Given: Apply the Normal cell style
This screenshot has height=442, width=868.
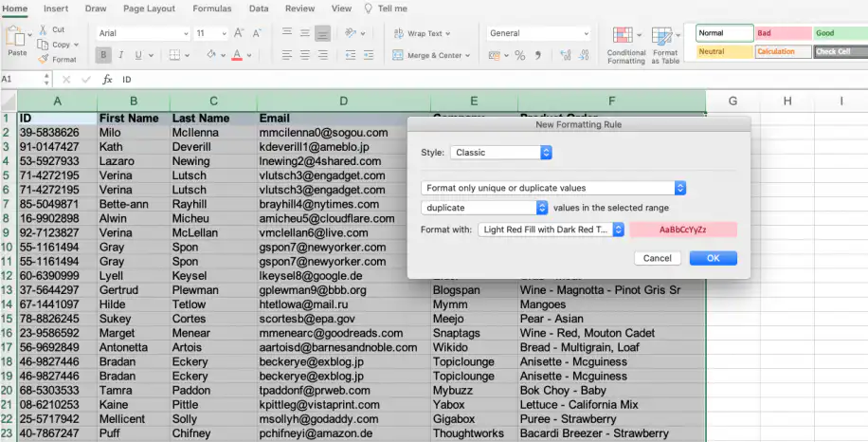Looking at the screenshot, I should coord(725,33).
